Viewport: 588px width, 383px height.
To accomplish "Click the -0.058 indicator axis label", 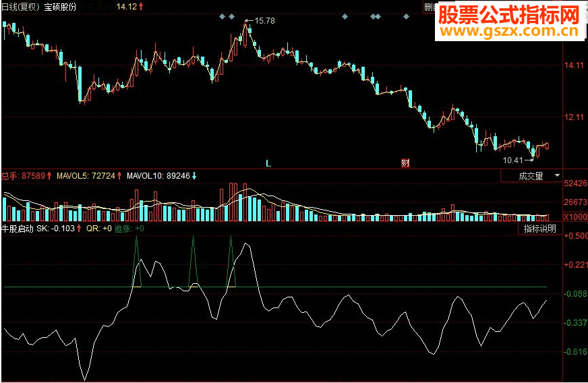I will point(576,294).
